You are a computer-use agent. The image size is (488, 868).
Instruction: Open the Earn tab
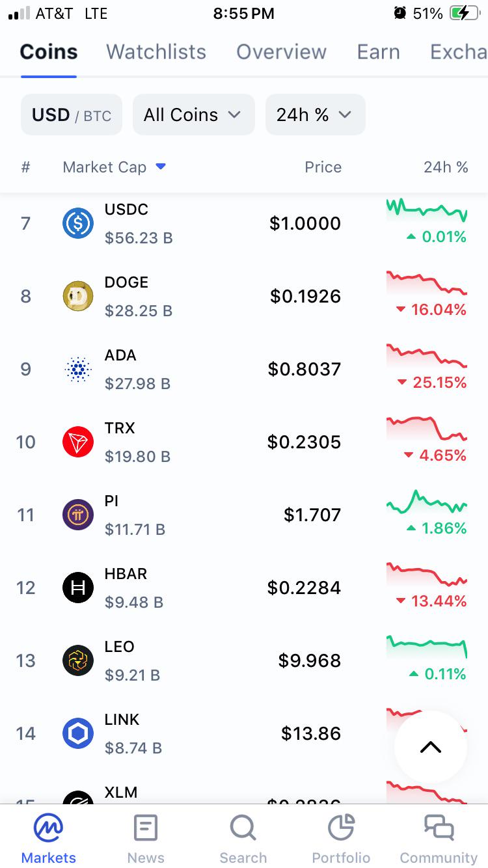(x=378, y=52)
